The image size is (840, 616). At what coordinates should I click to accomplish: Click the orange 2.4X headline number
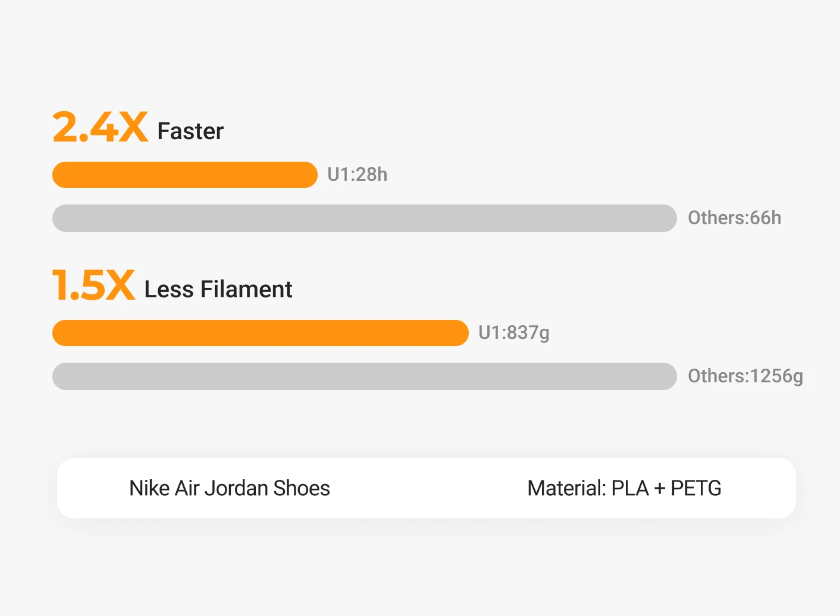[x=100, y=127]
